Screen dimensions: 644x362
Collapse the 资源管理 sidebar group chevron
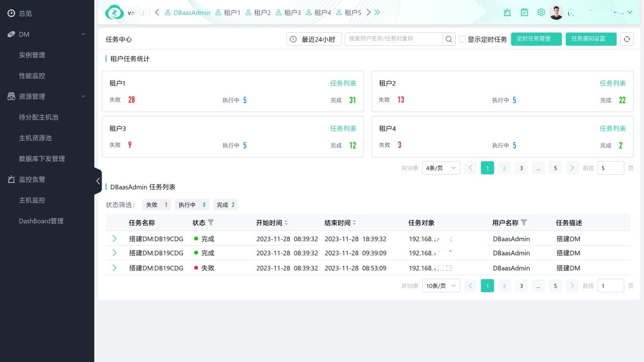pyautogui.click(x=83, y=96)
